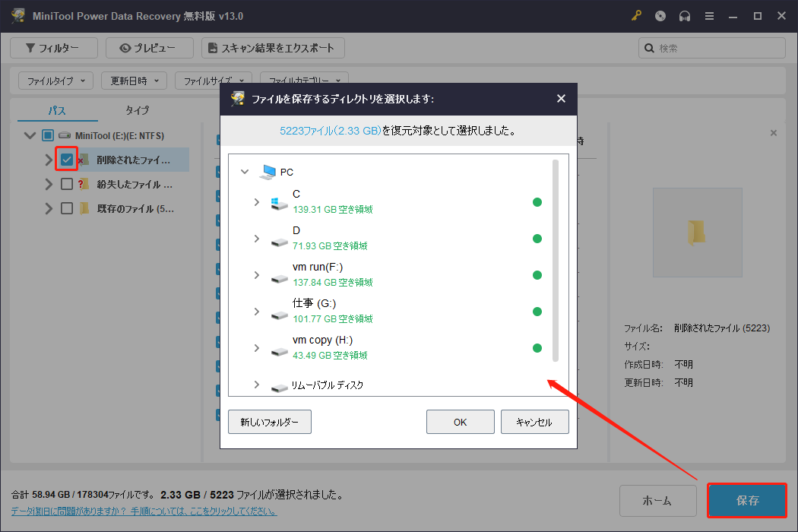
Task: Click the 5223ファイル(2.33 GB) summary text
Action: 331,131
